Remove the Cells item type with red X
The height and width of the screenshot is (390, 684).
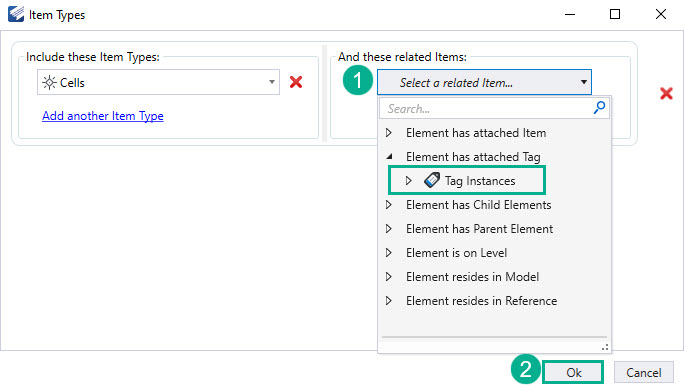[x=296, y=82]
